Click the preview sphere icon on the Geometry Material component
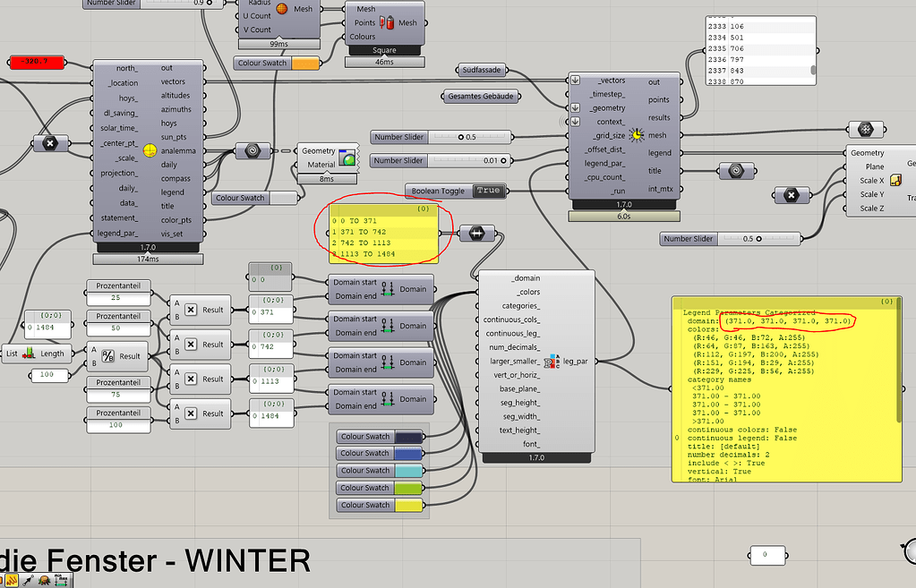916x588 pixels. (348, 158)
